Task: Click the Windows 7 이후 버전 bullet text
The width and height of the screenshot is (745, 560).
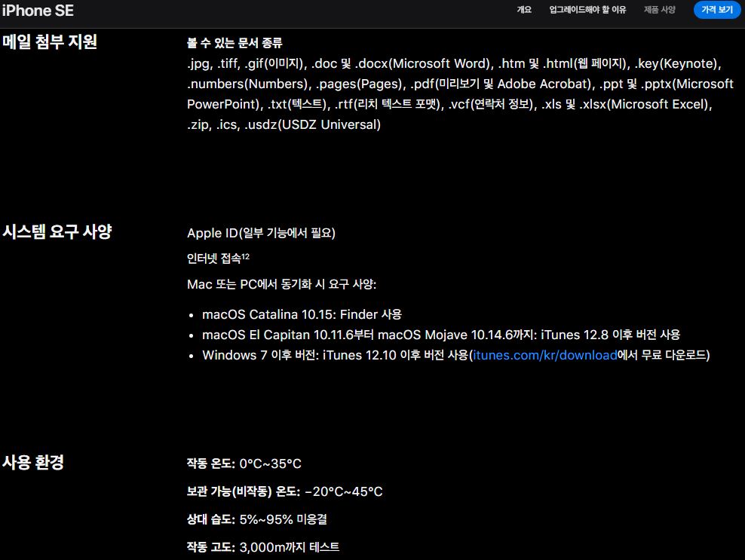Action: point(455,355)
